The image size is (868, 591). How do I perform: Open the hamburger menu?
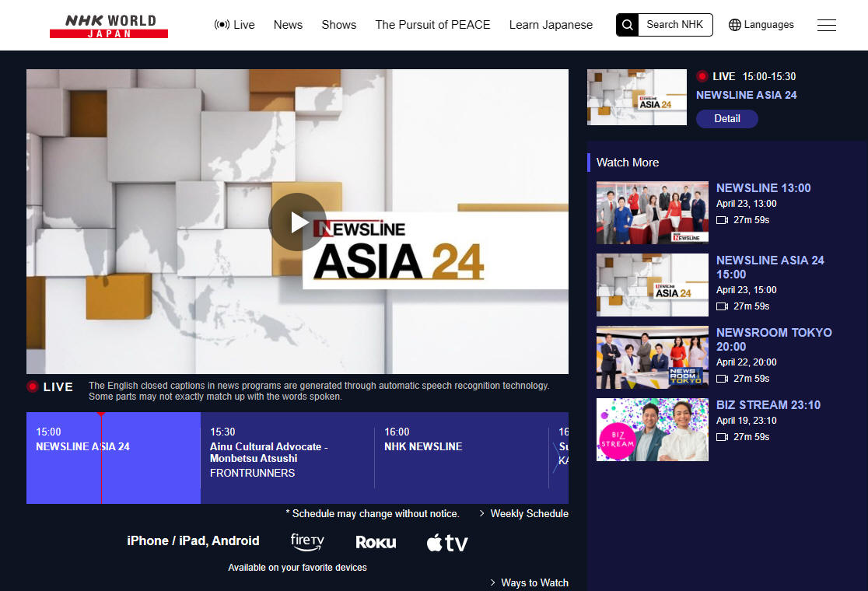(x=827, y=26)
